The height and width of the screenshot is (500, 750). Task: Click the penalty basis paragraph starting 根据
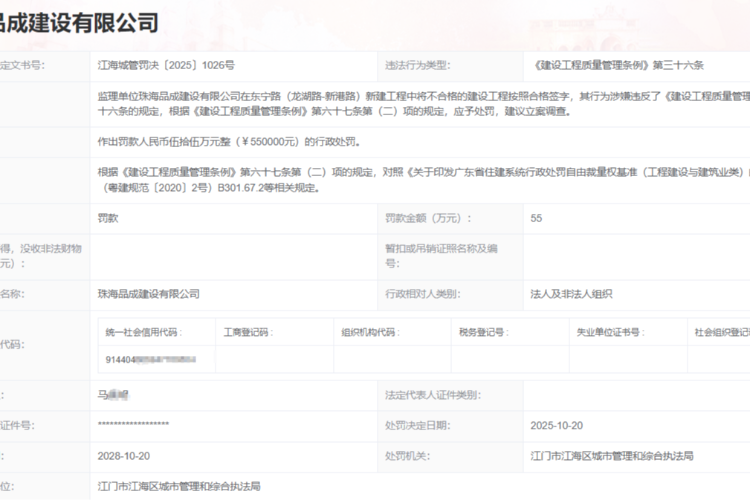420,179
